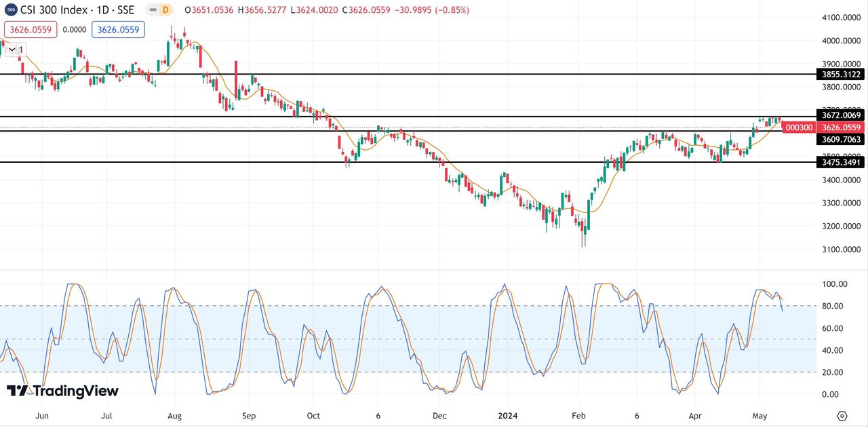Screen dimensions: 868x428
Task: Click the change value −30.9895 (−0.85%)
Action: click(432, 10)
